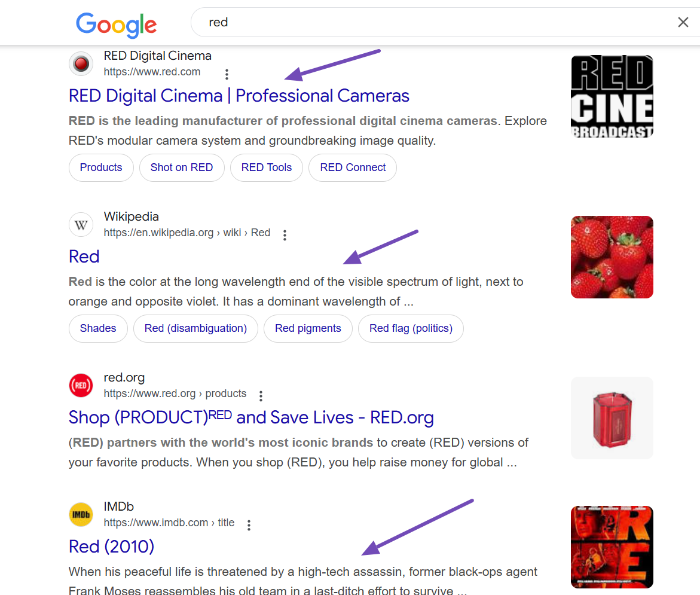Click the strawberries thumbnail image
700x595 pixels.
(x=612, y=257)
